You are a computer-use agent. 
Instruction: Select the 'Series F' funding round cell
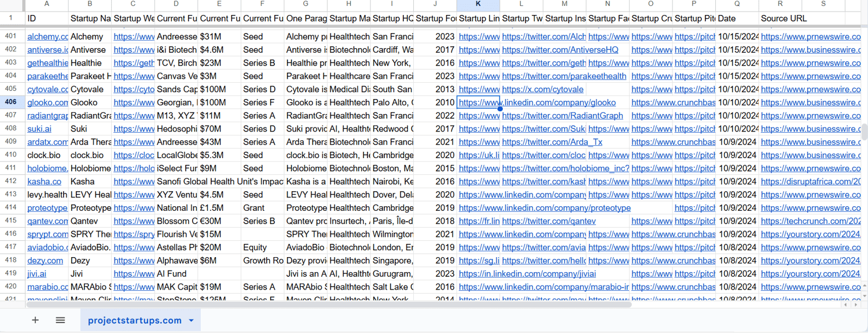pyautogui.click(x=262, y=103)
